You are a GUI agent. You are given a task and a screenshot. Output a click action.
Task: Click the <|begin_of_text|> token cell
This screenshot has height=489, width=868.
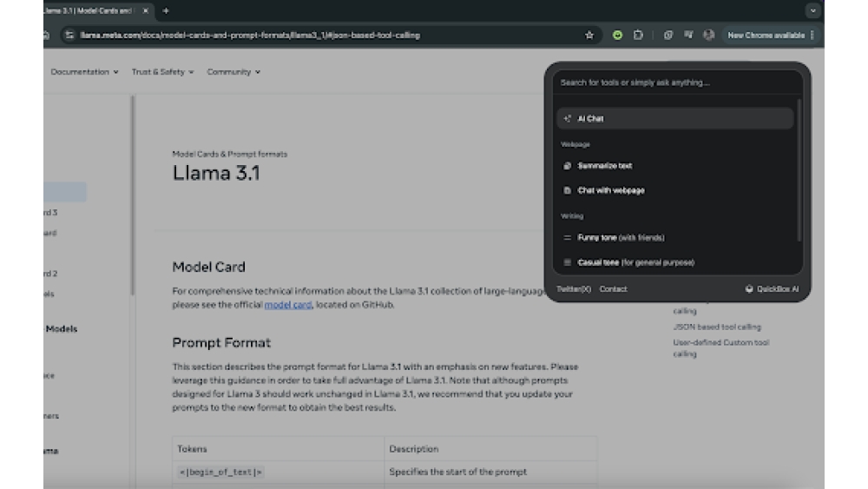220,472
